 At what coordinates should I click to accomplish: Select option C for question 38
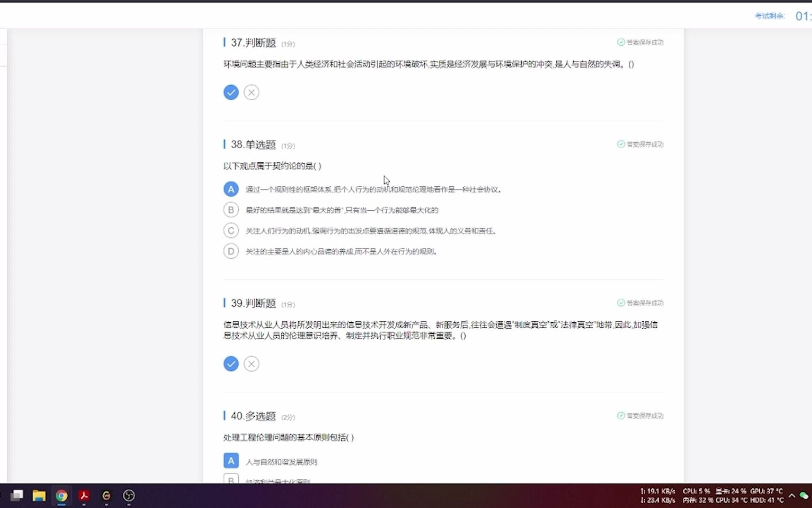tap(231, 230)
